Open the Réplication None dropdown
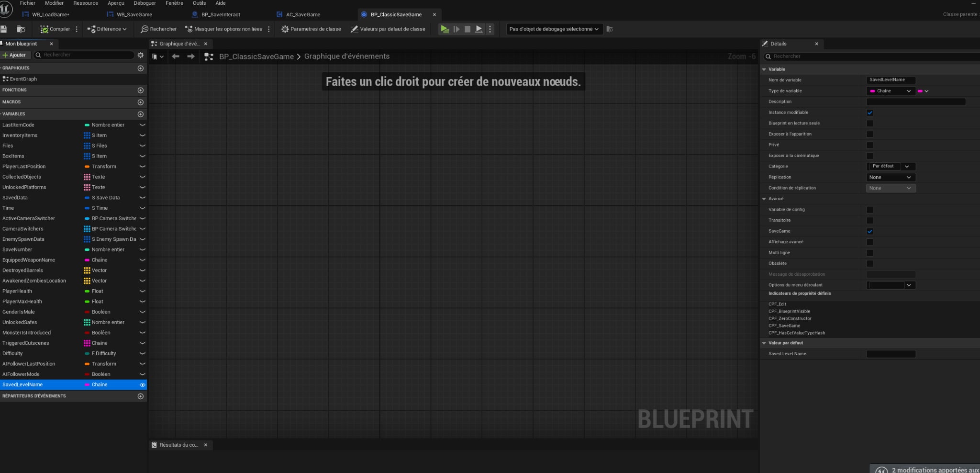The image size is (980, 473). coord(890,177)
